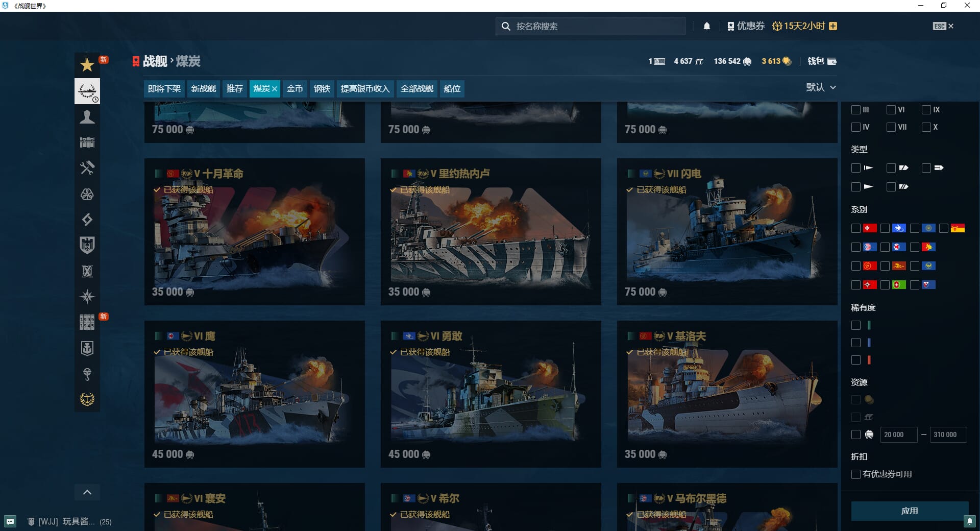The width and height of the screenshot is (980, 531).
Task: Click the scroll-to-top chevron arrow
Action: click(87, 492)
